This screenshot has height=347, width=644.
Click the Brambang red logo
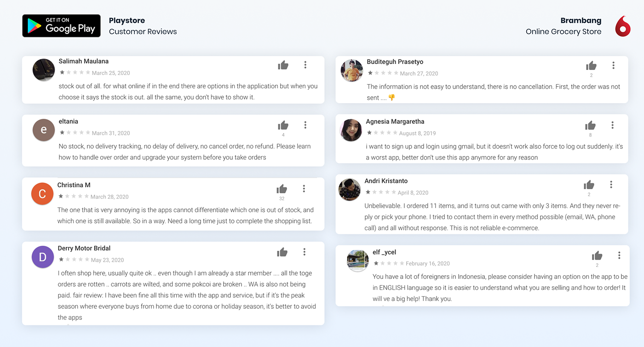point(622,26)
